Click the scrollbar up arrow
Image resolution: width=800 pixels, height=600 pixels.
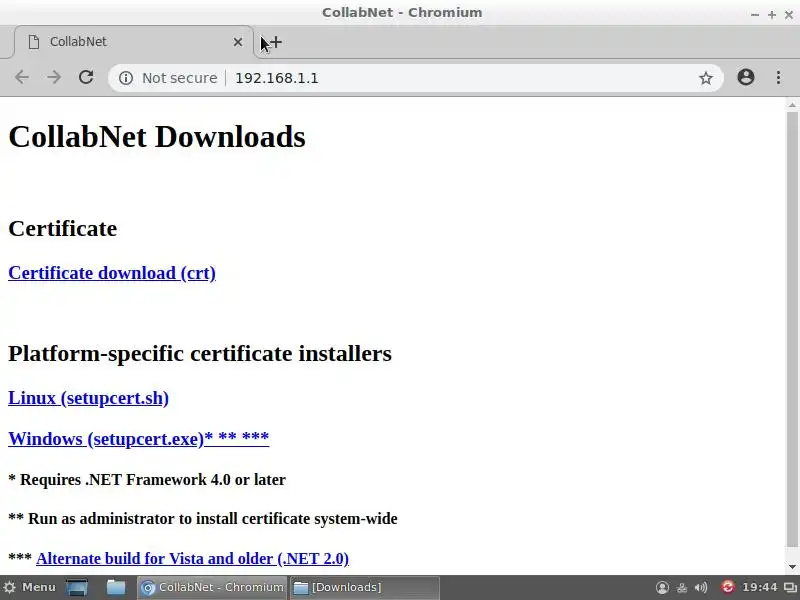792,105
